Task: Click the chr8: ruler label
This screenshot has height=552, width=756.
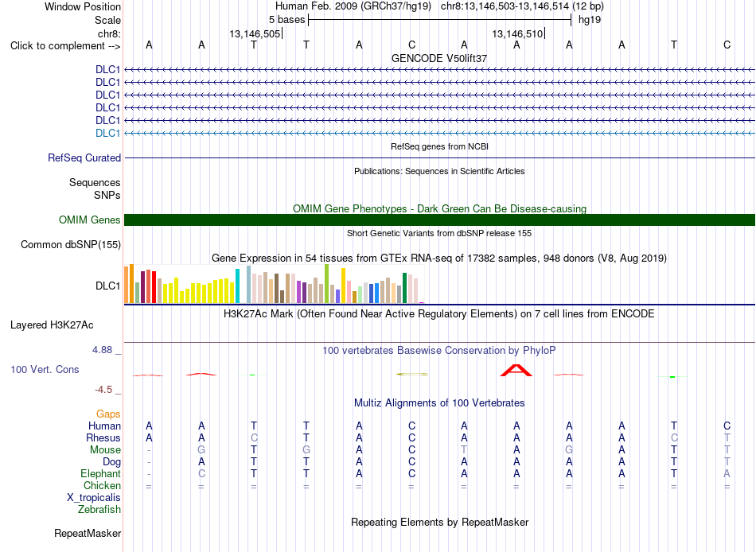Action: click(x=109, y=33)
